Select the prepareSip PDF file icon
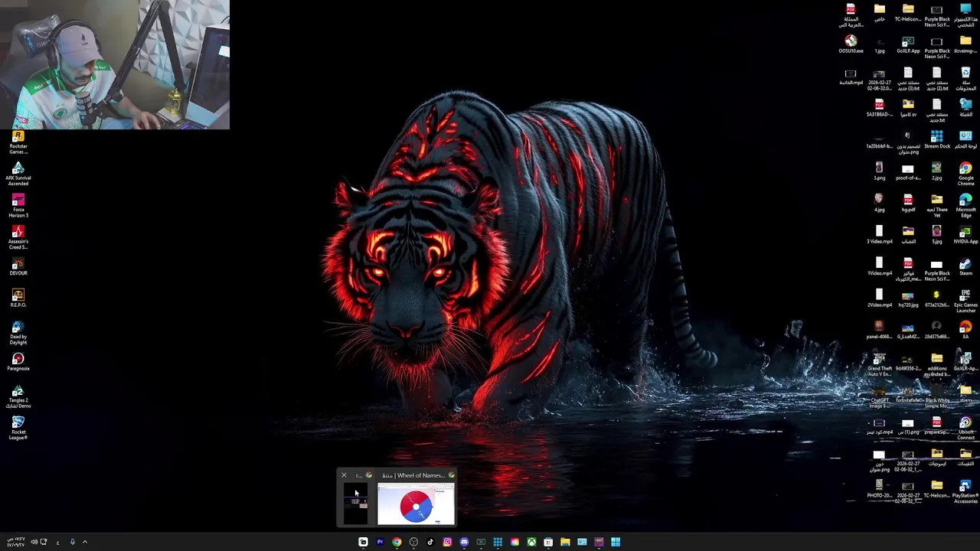980x551 pixels. (x=937, y=425)
